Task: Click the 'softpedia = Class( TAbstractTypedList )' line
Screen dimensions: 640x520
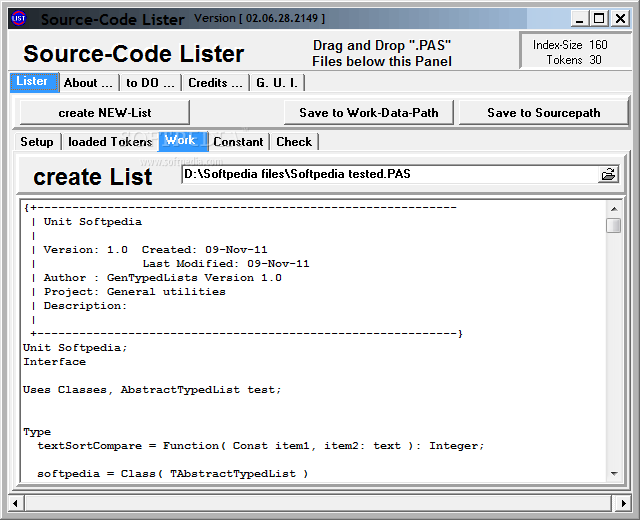Action: coord(173,474)
